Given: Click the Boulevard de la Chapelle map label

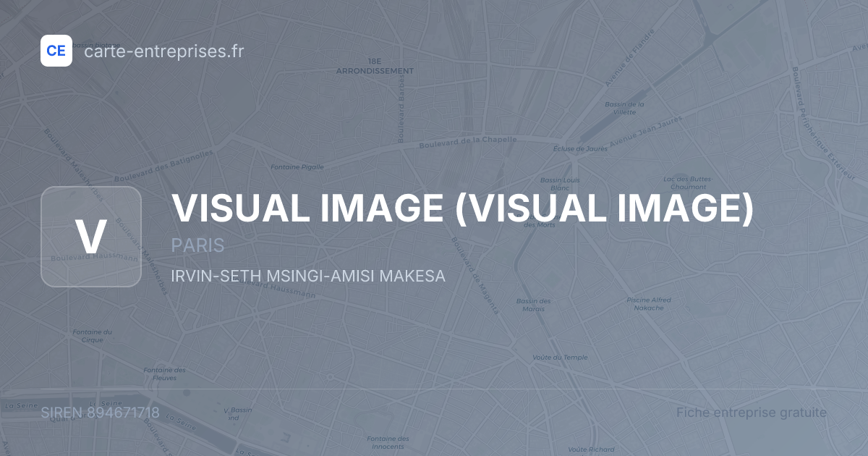Looking at the screenshot, I should 468,142.
